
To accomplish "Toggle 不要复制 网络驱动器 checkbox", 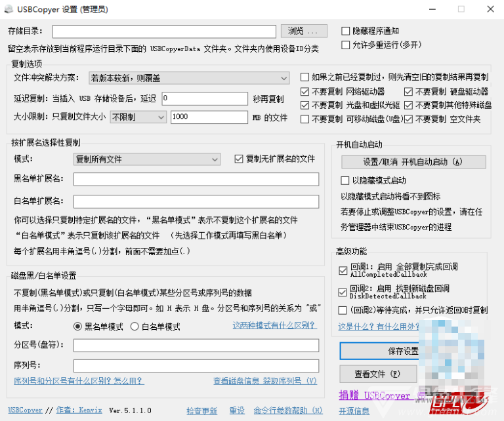I will tap(304, 92).
